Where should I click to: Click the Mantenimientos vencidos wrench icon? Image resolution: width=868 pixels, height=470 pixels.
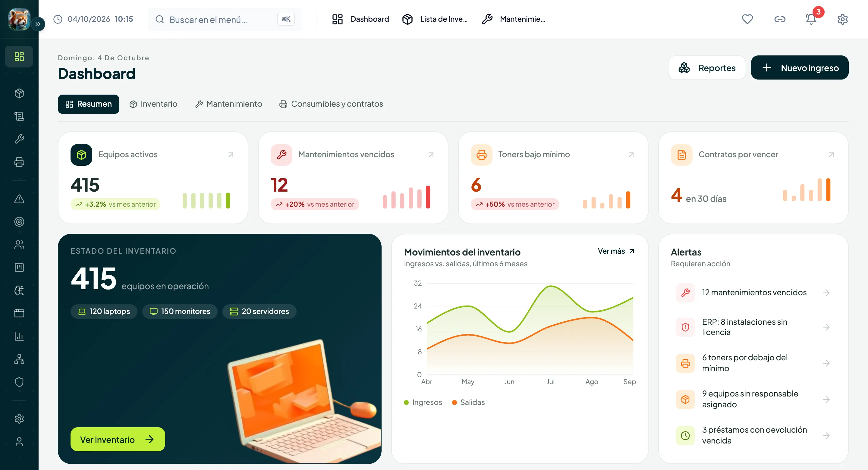tap(281, 155)
